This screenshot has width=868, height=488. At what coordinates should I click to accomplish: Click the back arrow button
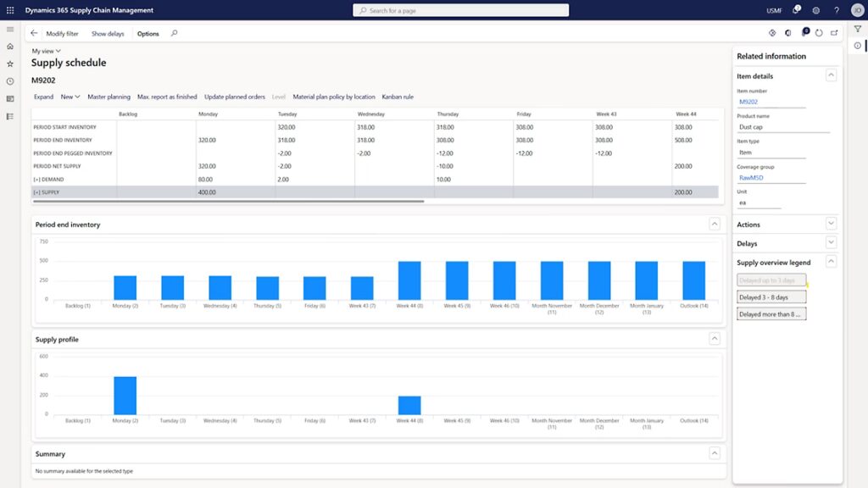tap(34, 33)
